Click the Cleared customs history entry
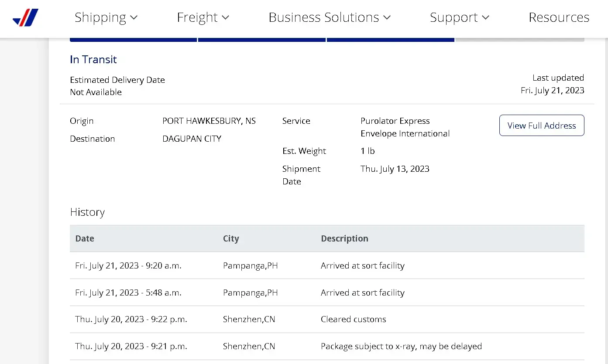Screen dimensions: 608x364 click(353, 320)
